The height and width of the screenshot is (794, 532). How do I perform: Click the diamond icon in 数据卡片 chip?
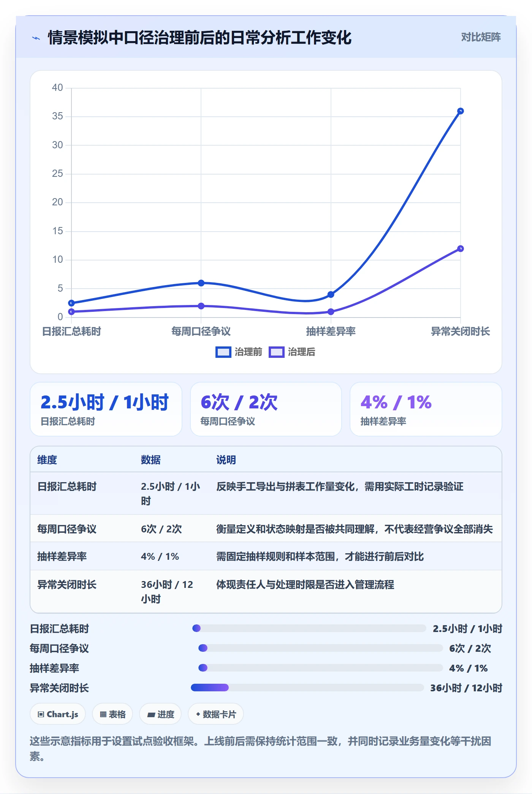198,714
